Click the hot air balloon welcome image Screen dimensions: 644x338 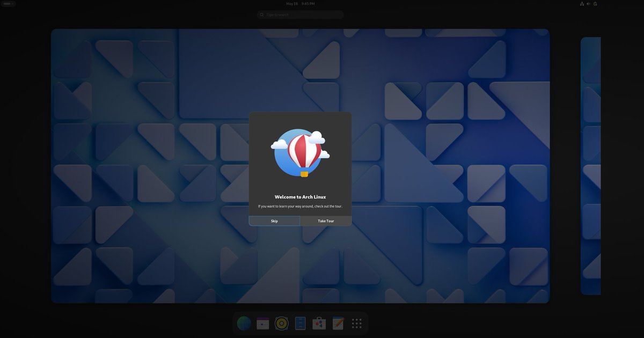point(300,153)
